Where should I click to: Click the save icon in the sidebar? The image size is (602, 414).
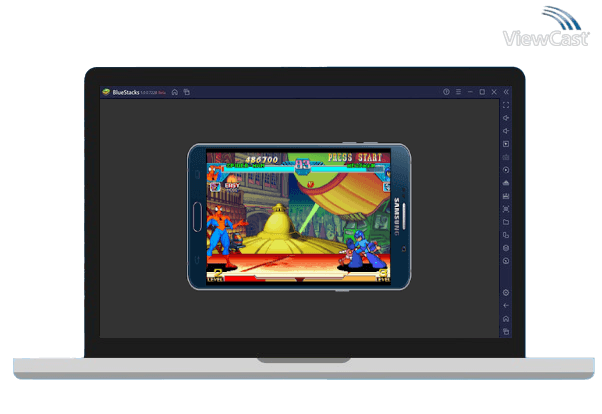click(506, 196)
